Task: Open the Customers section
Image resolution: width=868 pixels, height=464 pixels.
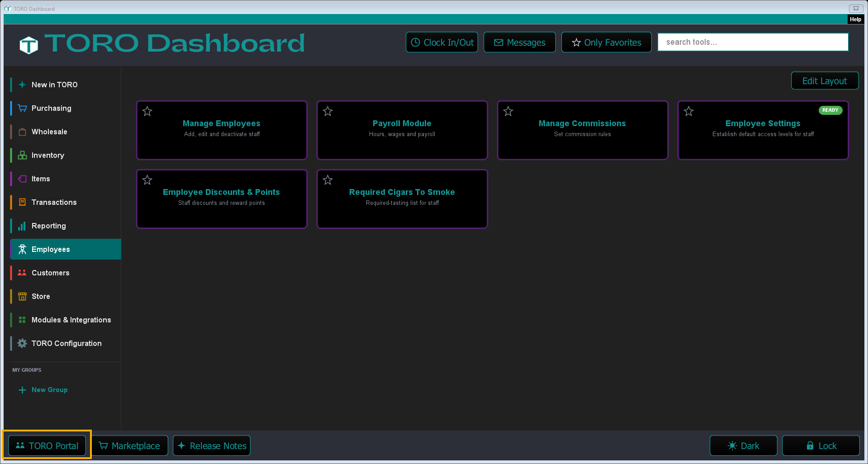Action: click(x=66, y=273)
